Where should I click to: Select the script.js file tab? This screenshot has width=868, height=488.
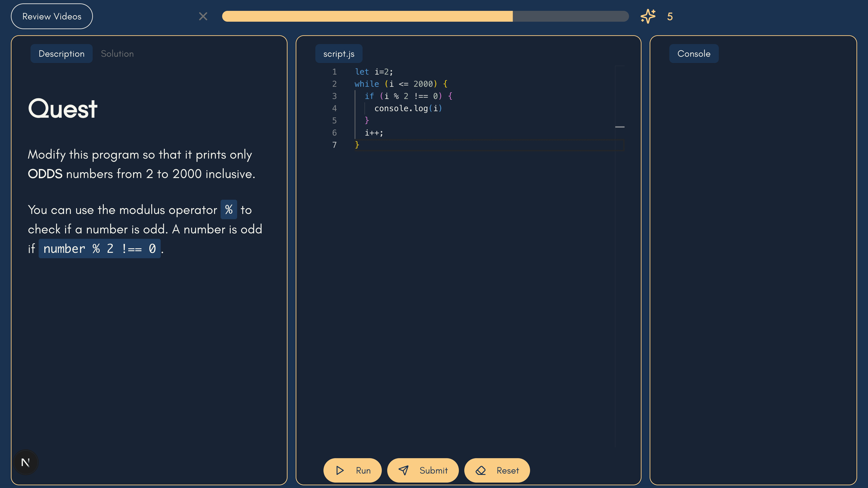click(339, 54)
